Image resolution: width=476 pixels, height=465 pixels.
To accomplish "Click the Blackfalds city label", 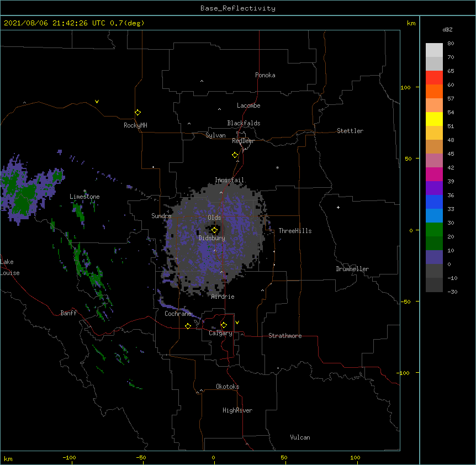I will (244, 123).
